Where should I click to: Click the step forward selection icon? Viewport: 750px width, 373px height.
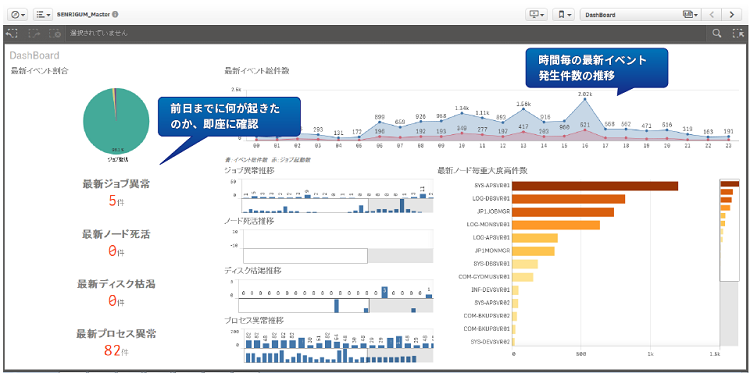click(x=34, y=33)
